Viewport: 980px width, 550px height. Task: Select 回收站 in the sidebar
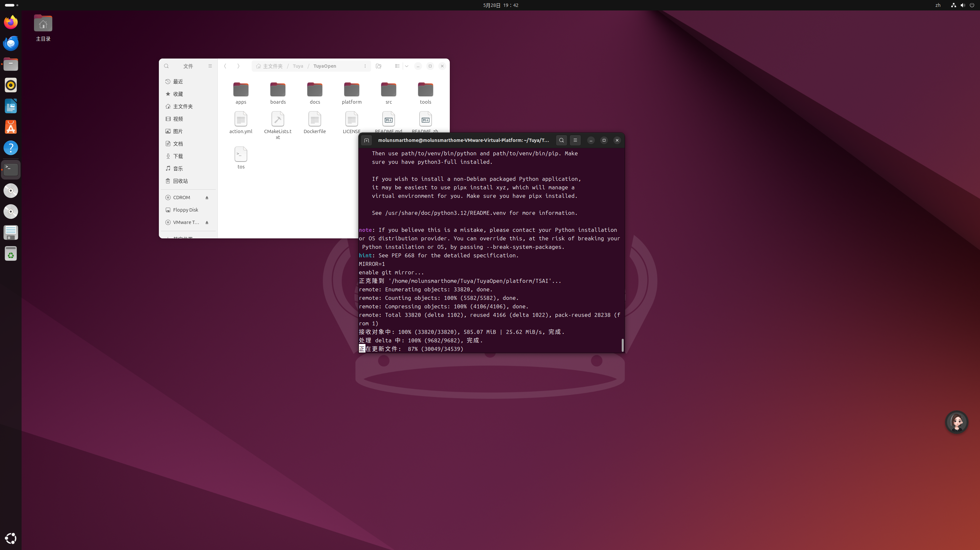tap(180, 181)
